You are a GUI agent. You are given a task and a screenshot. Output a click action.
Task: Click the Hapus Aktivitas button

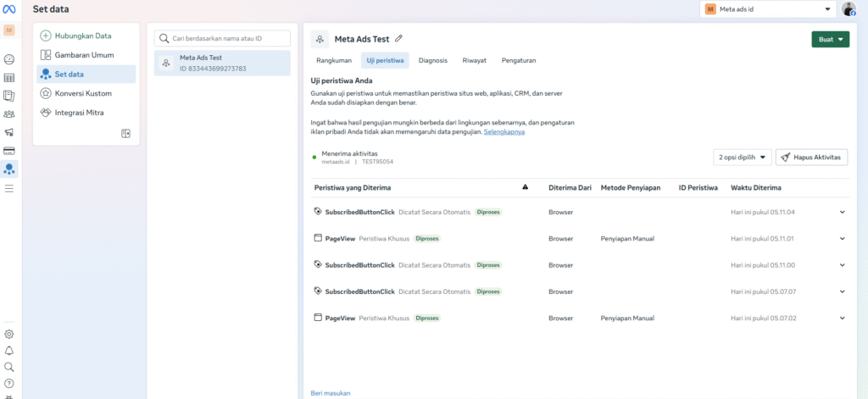(x=811, y=158)
